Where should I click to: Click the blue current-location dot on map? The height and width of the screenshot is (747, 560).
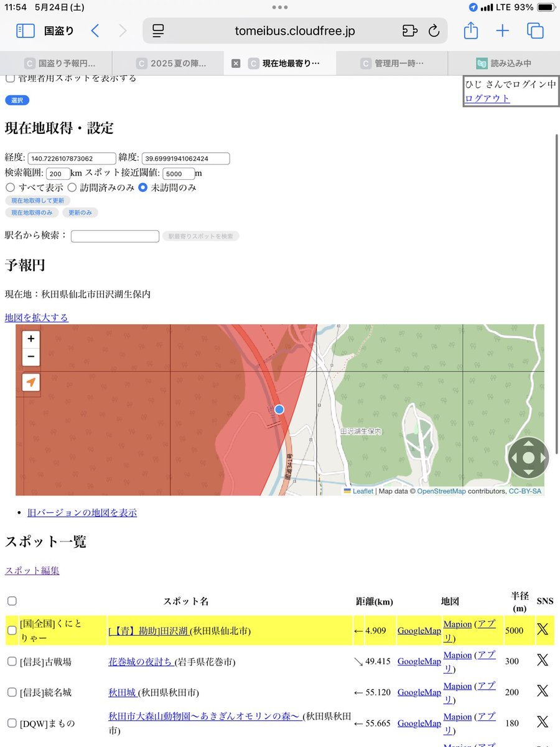(279, 409)
